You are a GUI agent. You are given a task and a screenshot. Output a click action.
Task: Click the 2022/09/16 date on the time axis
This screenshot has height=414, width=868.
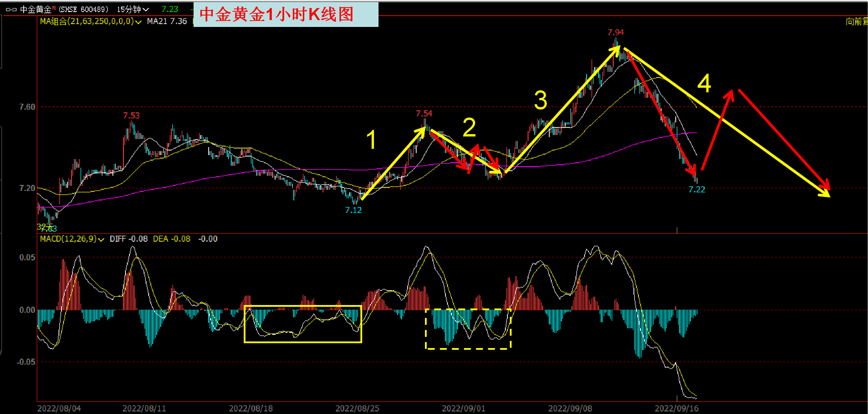point(677,409)
